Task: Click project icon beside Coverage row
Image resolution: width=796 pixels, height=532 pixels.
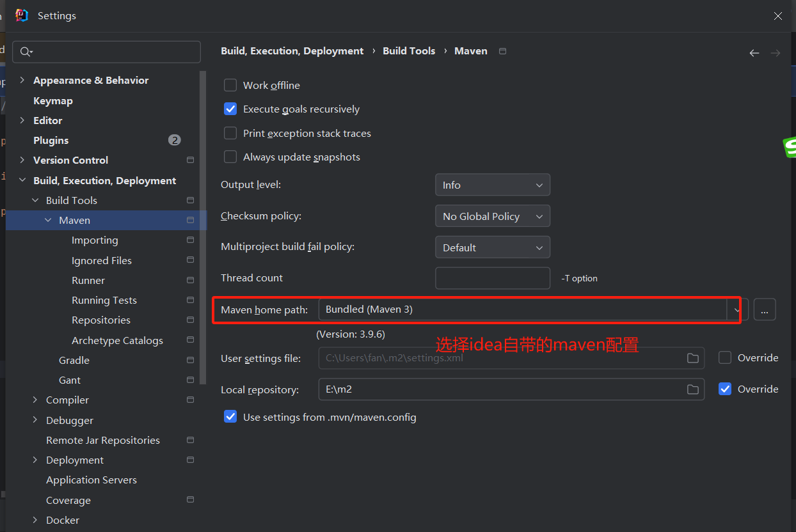Action: pos(190,500)
